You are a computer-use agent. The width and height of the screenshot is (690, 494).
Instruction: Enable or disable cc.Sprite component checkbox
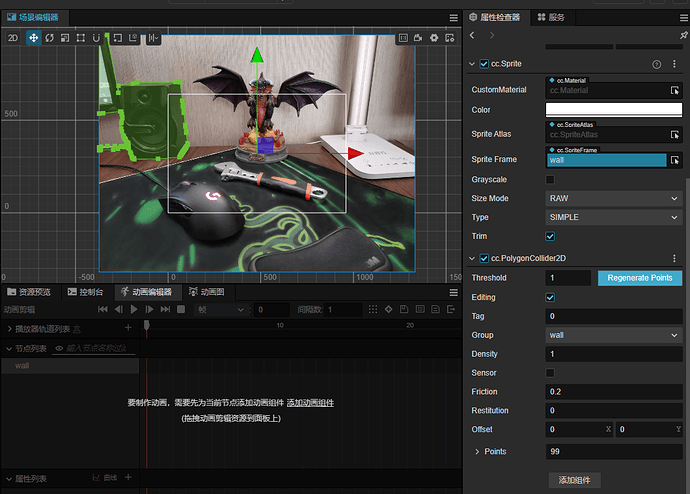coord(484,64)
